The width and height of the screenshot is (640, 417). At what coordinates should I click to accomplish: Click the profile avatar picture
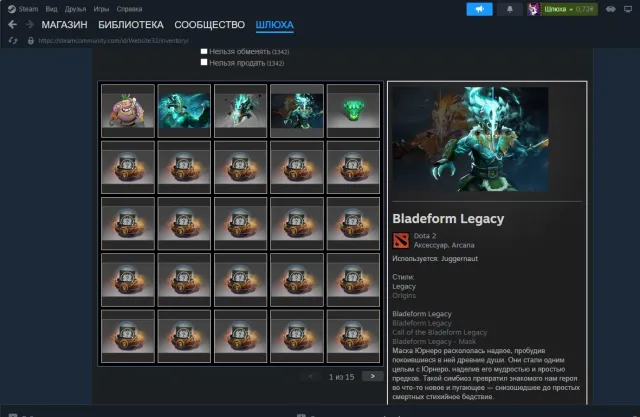[x=533, y=9]
